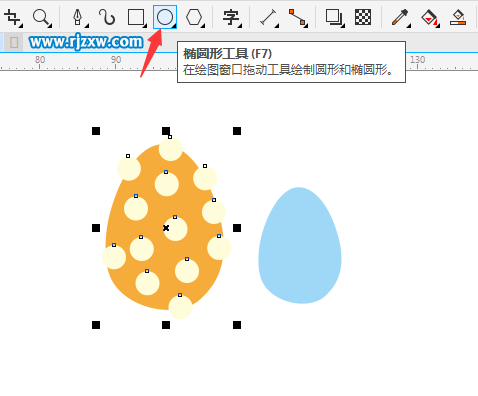Choose the Text tool (字)
The width and height of the screenshot is (478, 396).
coord(231,17)
